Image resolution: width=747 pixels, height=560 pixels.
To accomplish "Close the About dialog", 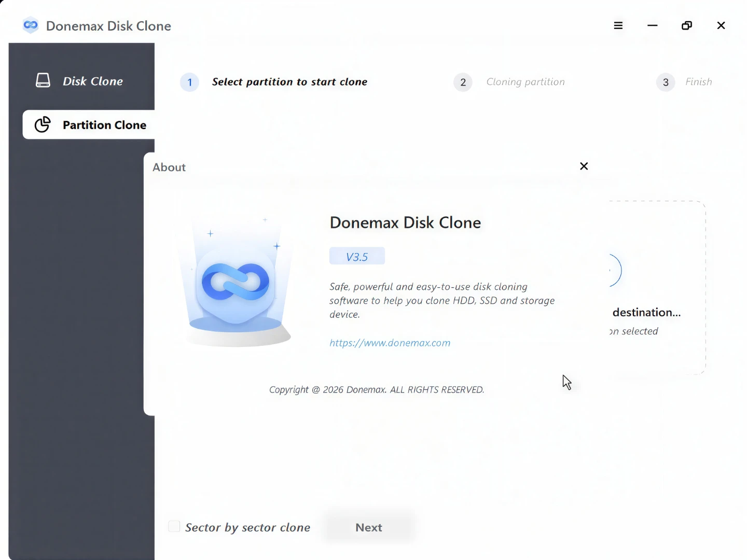I will pyautogui.click(x=584, y=166).
